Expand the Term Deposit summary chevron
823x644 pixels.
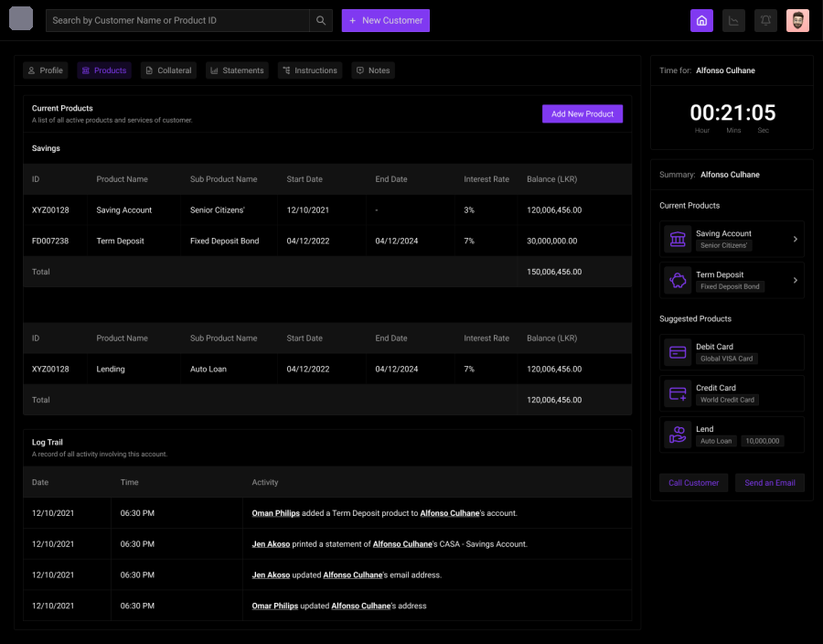(796, 280)
